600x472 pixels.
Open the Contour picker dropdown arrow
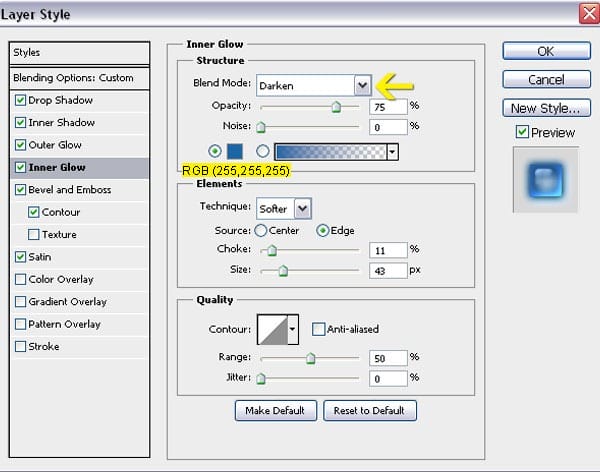293,329
